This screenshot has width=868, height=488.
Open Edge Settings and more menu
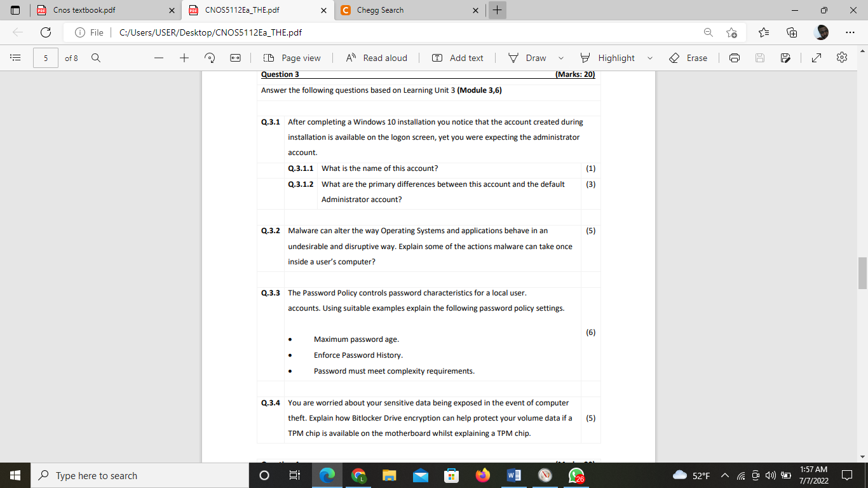tap(850, 32)
